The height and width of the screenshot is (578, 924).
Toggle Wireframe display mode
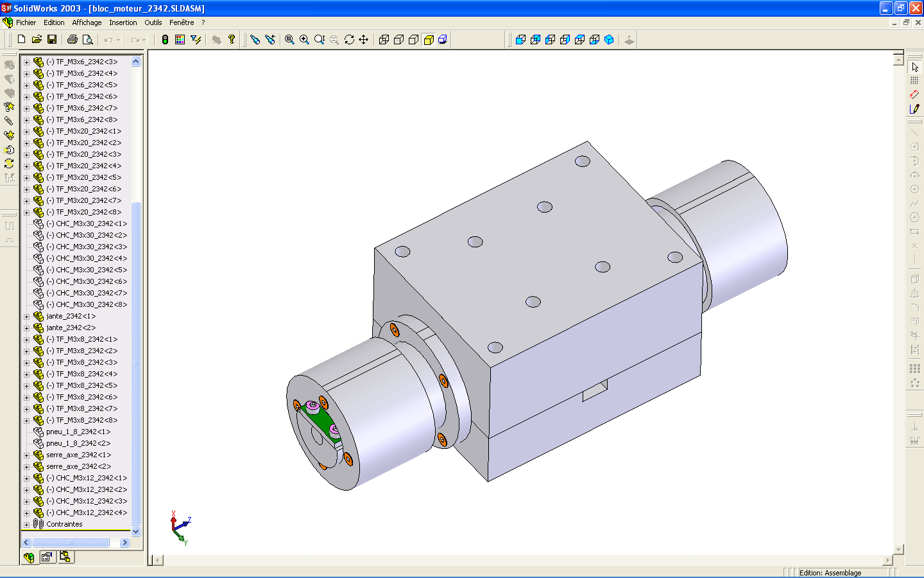[384, 40]
